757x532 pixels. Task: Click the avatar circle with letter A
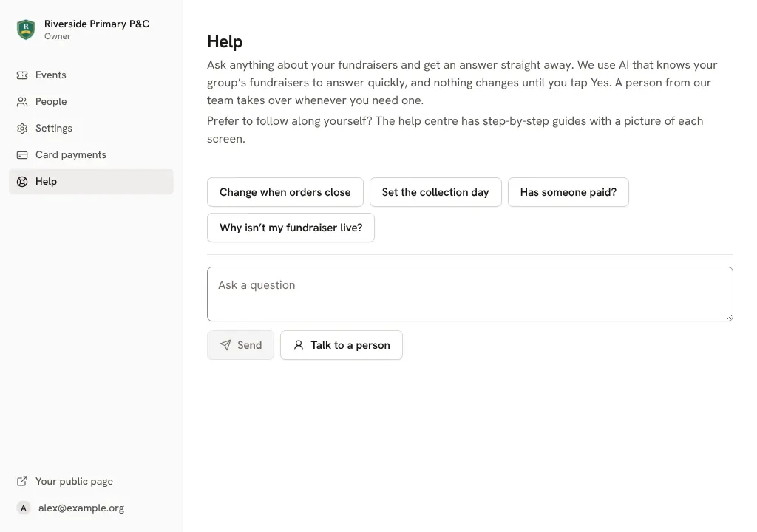(x=23, y=508)
